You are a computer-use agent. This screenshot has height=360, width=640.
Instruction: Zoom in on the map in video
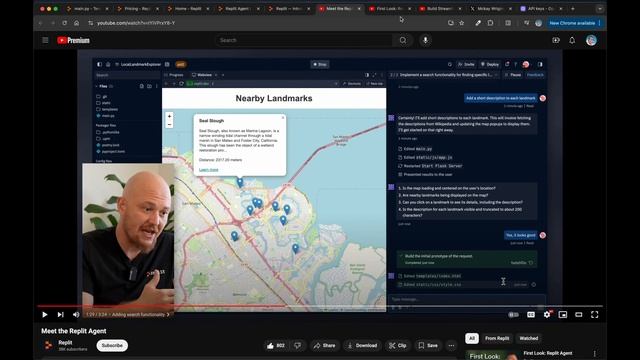(169, 116)
